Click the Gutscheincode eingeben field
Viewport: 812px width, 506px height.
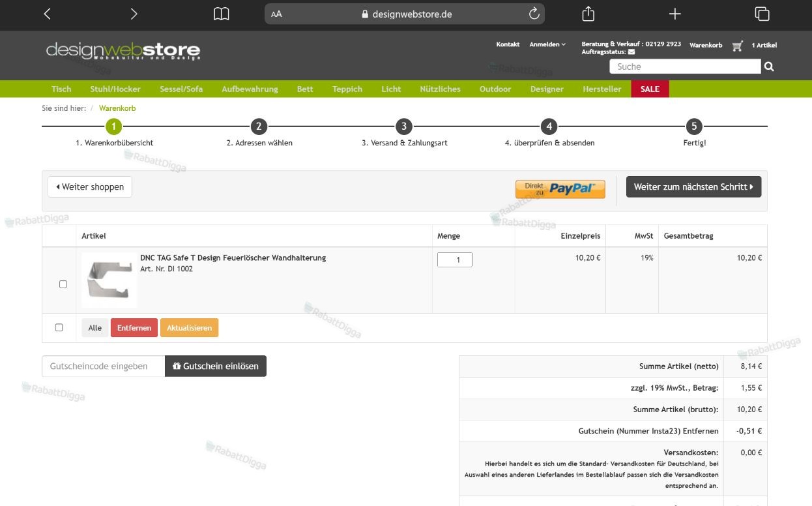click(x=104, y=366)
